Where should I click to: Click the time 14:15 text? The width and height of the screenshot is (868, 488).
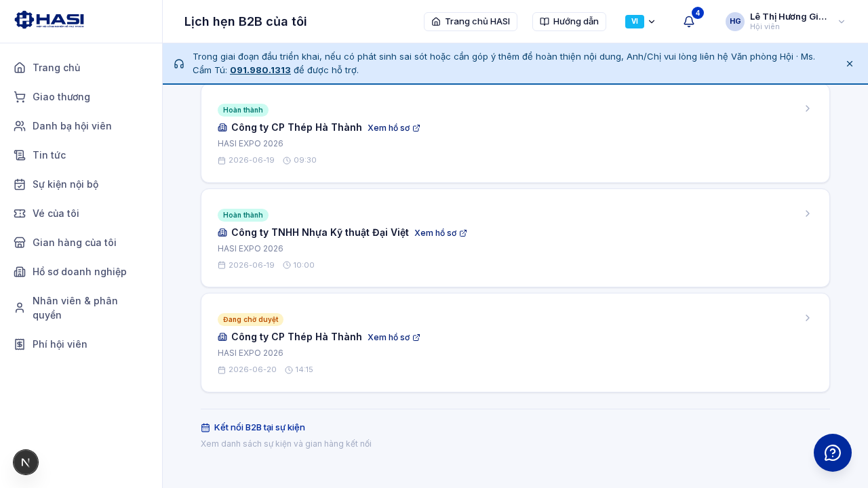304,369
